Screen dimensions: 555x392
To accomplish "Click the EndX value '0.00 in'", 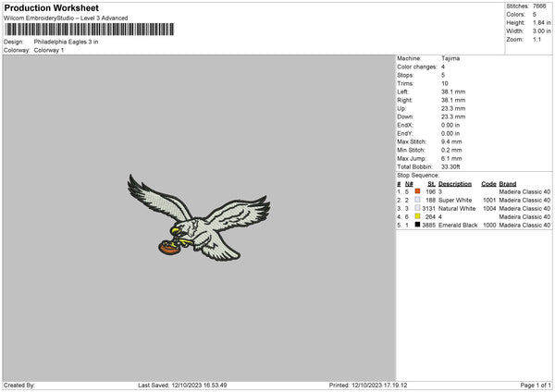I will click(x=450, y=125).
